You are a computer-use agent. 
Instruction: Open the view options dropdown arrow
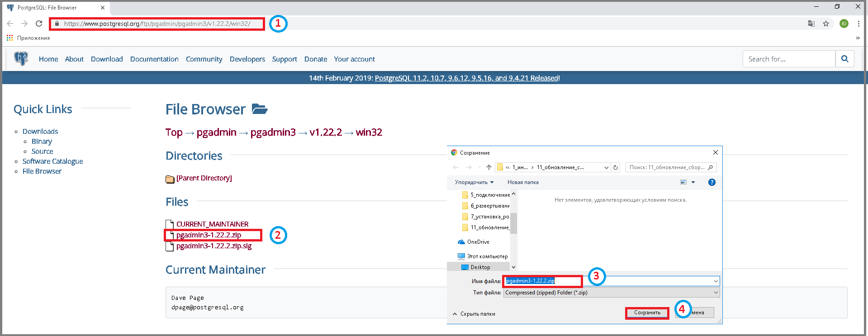(693, 182)
